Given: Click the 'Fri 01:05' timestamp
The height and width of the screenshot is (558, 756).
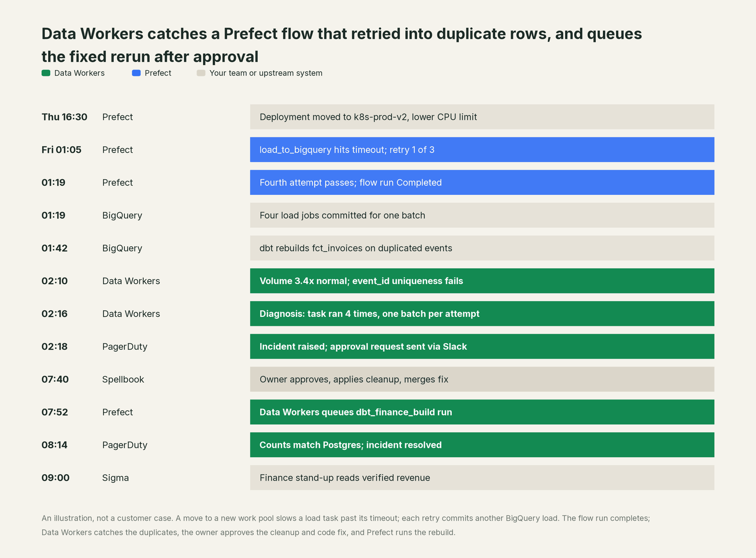Looking at the screenshot, I should coord(61,149).
